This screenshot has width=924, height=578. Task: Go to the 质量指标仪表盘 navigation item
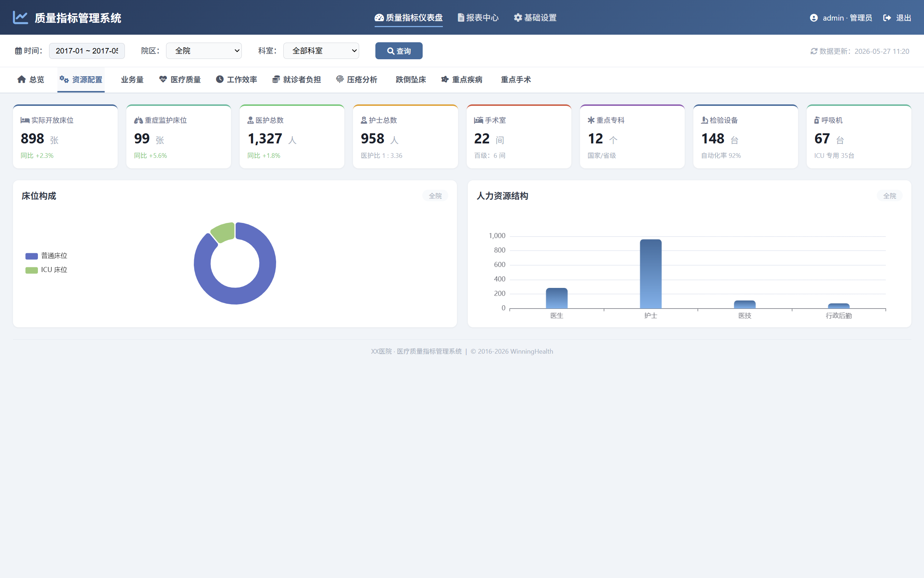[x=409, y=18]
